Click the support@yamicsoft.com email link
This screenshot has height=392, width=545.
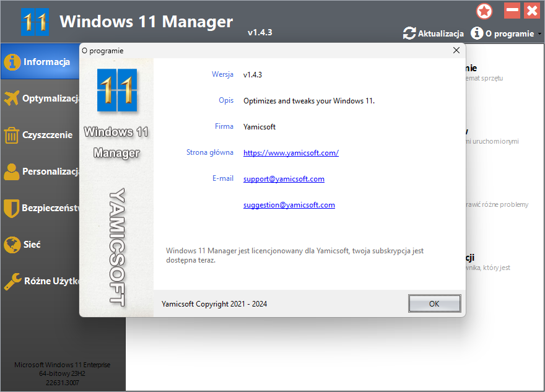[284, 179]
